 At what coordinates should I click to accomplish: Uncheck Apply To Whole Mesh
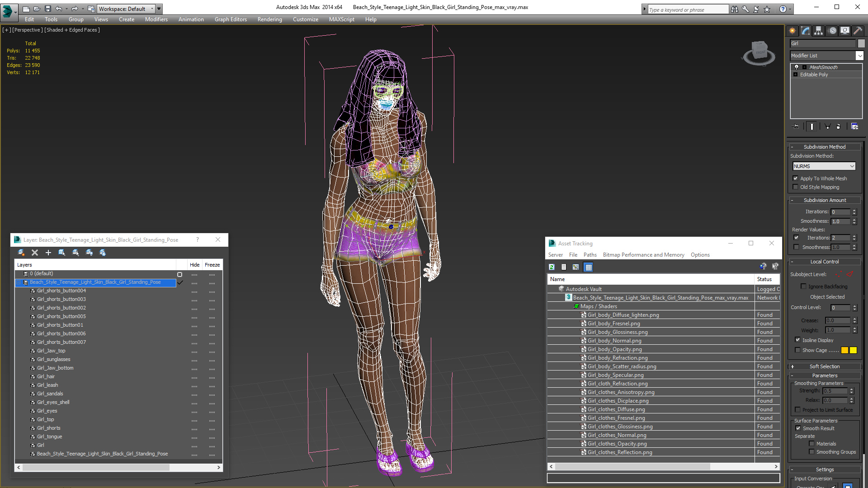click(796, 178)
